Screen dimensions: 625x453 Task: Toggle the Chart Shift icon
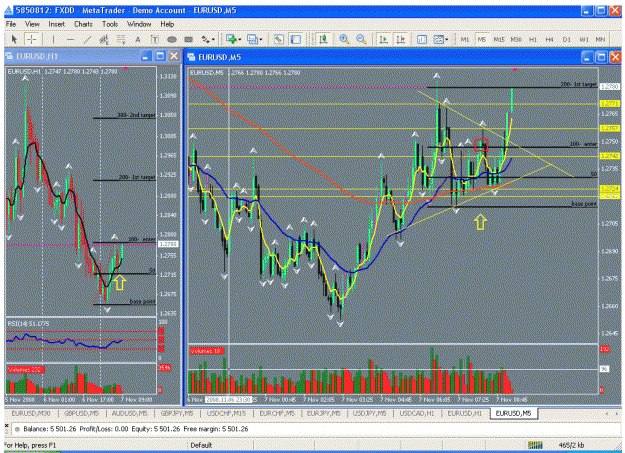click(x=400, y=39)
